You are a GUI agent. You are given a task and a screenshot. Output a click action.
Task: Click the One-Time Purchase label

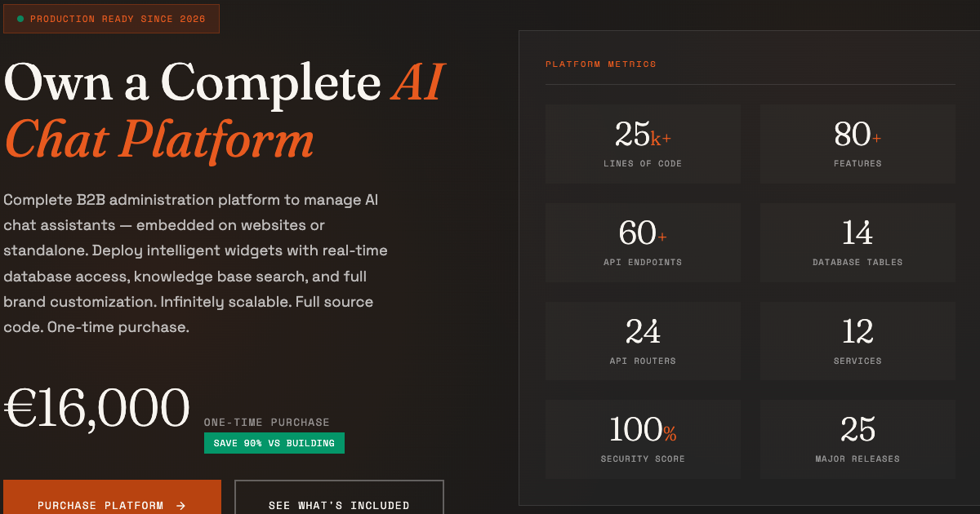click(x=267, y=423)
